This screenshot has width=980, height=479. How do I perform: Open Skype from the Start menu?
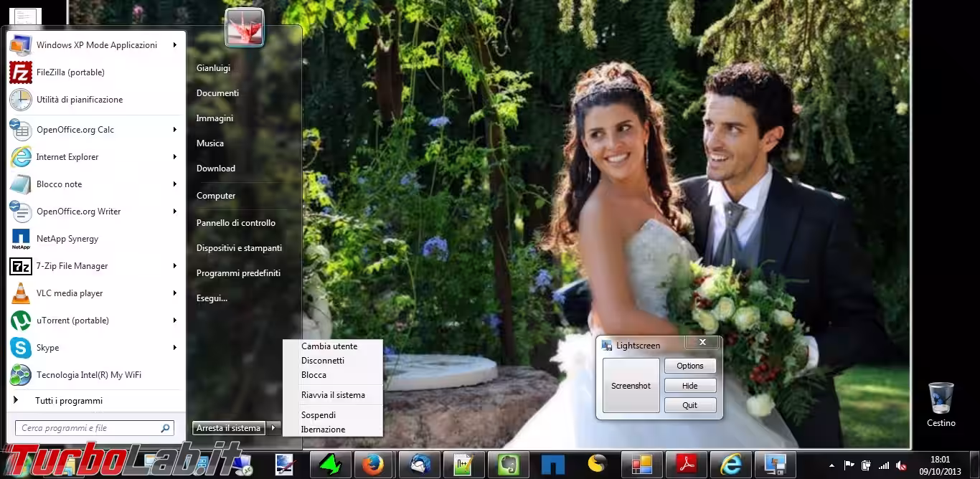pyautogui.click(x=47, y=348)
